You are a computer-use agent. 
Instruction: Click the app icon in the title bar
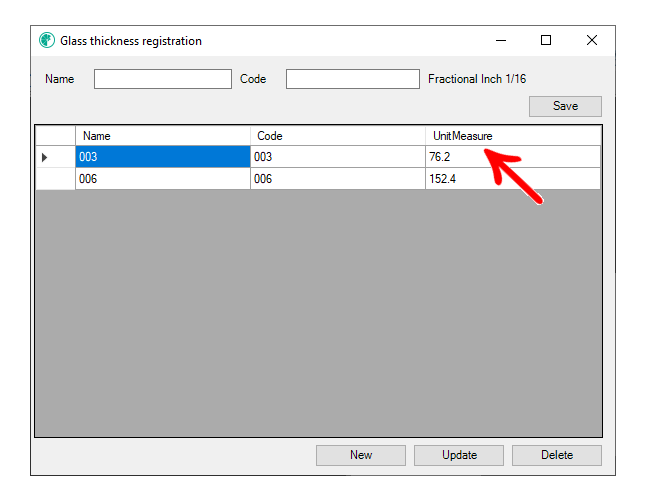point(47,40)
